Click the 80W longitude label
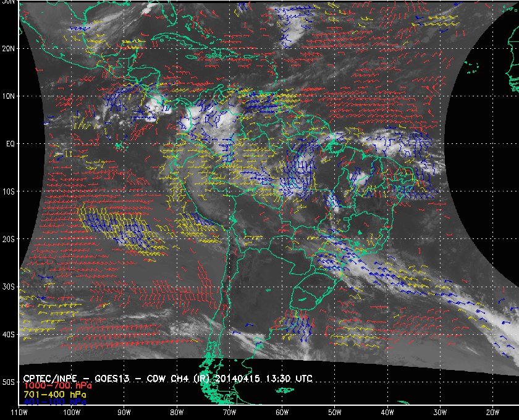 [x=177, y=413]
